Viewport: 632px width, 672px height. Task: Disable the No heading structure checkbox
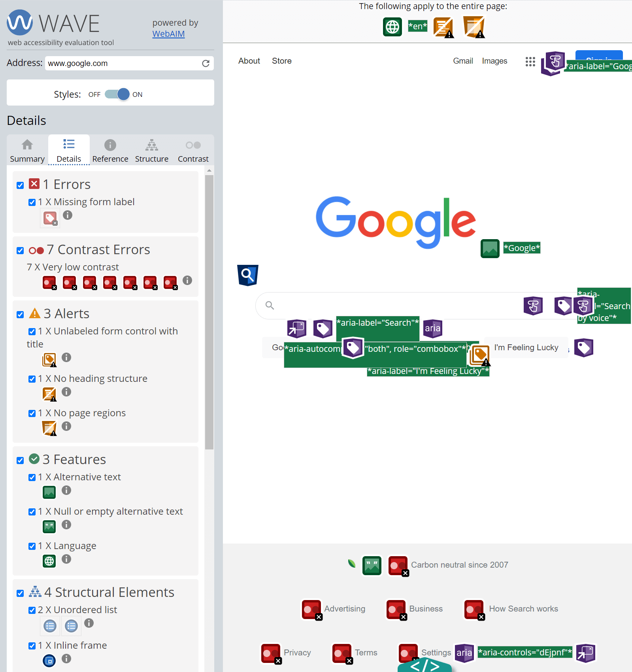coord(32,379)
